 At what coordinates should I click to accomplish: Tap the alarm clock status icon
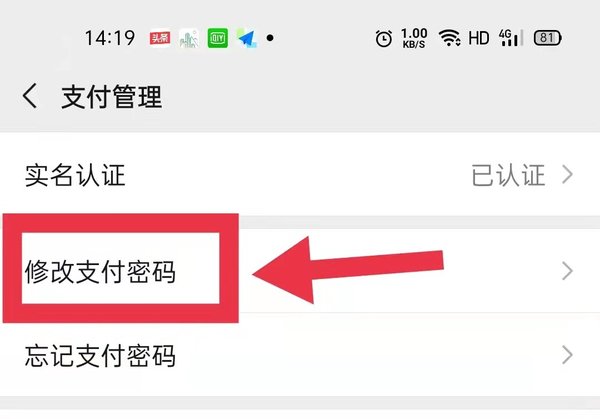pyautogui.click(x=383, y=38)
